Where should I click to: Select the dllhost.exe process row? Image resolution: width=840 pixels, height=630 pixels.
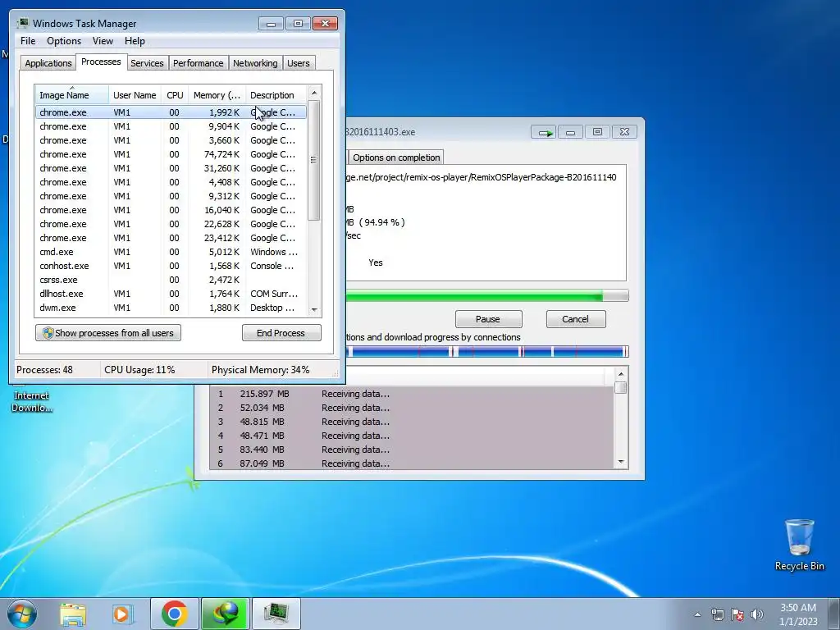(171, 294)
